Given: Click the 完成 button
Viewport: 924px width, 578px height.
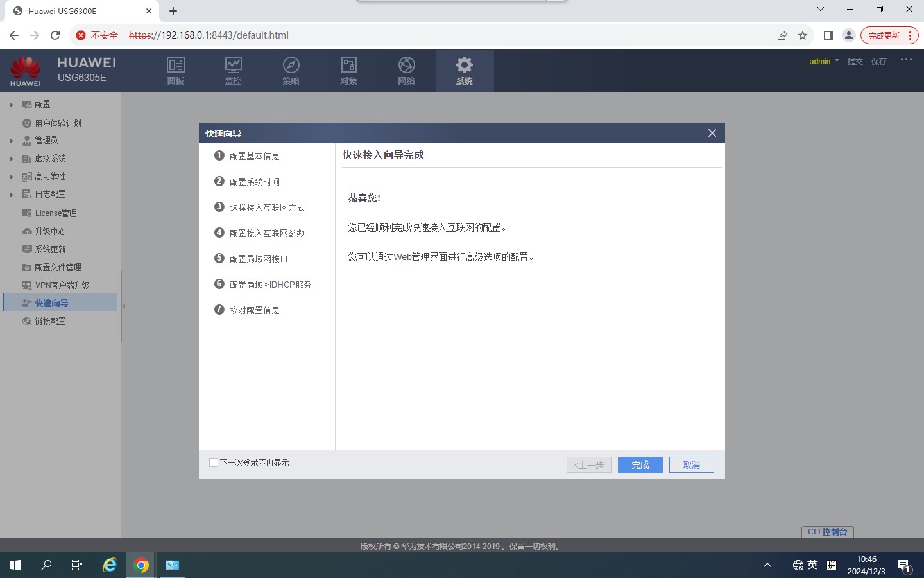Looking at the screenshot, I should [640, 465].
